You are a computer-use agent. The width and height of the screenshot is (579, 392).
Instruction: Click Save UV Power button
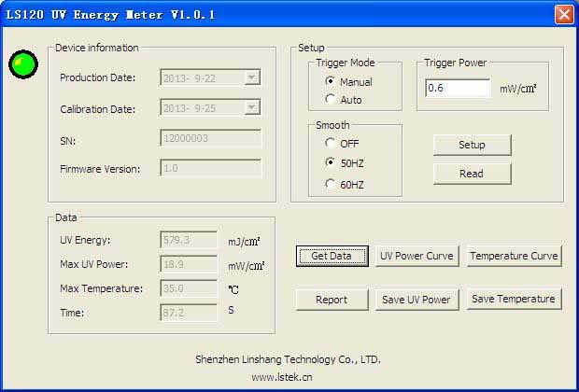click(417, 300)
